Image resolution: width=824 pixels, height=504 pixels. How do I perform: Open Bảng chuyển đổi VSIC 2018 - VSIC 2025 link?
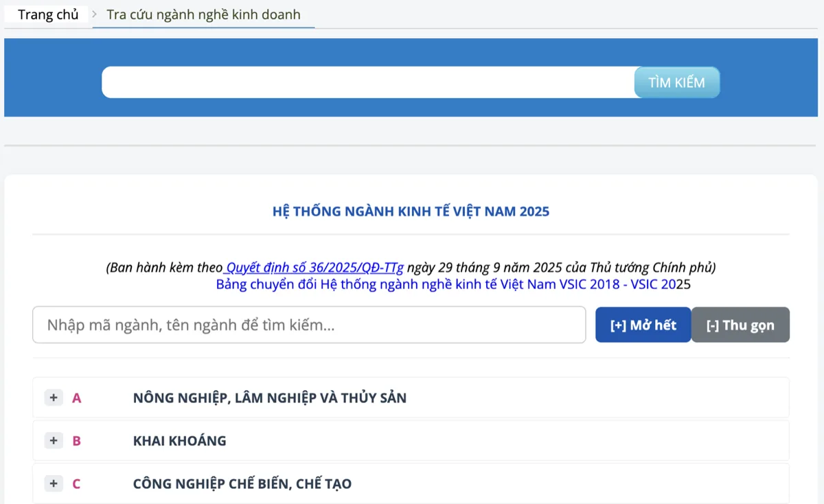point(453,284)
